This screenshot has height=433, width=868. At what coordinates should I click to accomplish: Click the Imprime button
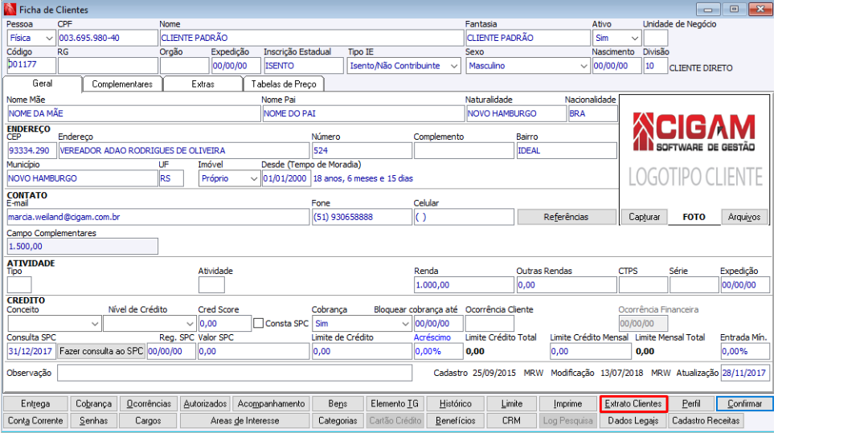click(x=567, y=404)
